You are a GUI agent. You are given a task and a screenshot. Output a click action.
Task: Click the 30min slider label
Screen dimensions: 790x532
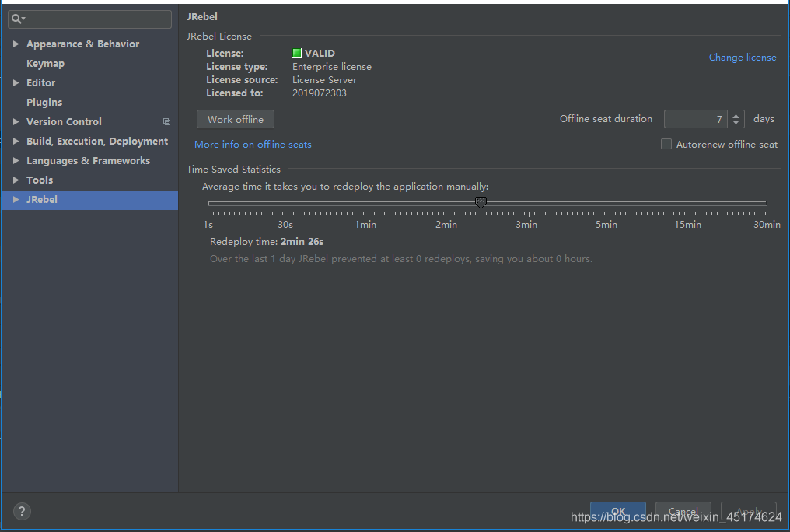coord(767,225)
